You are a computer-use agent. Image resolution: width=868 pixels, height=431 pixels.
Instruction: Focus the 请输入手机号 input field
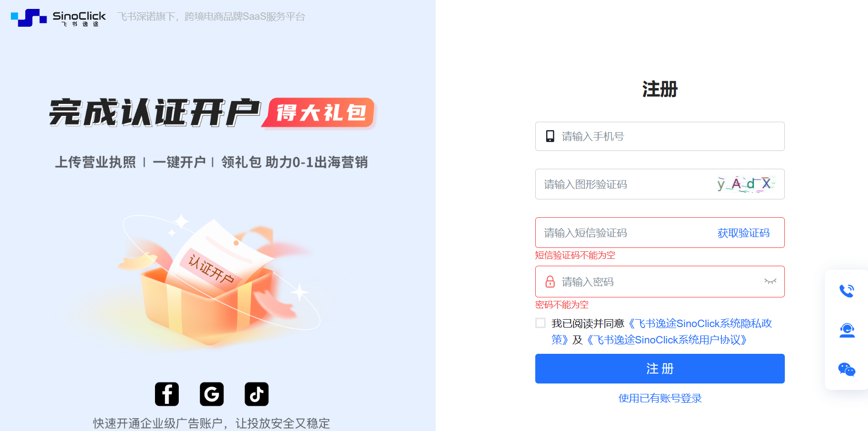(660, 136)
